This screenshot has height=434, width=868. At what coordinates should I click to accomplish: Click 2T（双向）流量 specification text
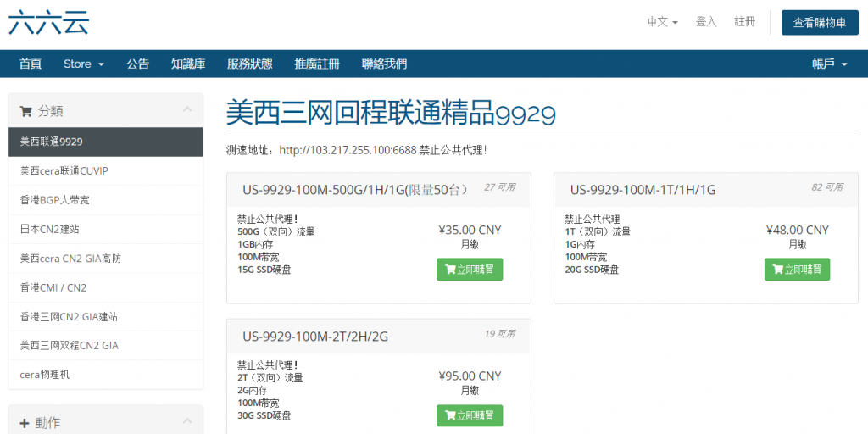coord(270,378)
